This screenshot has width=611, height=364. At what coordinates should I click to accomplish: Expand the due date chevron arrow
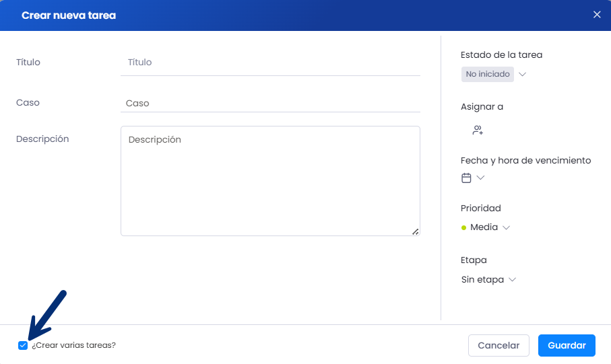click(480, 178)
